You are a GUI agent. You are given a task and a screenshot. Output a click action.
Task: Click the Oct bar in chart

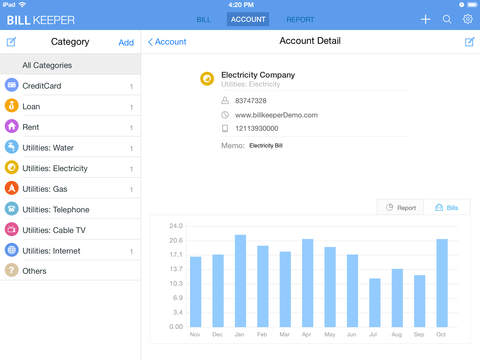(442, 283)
